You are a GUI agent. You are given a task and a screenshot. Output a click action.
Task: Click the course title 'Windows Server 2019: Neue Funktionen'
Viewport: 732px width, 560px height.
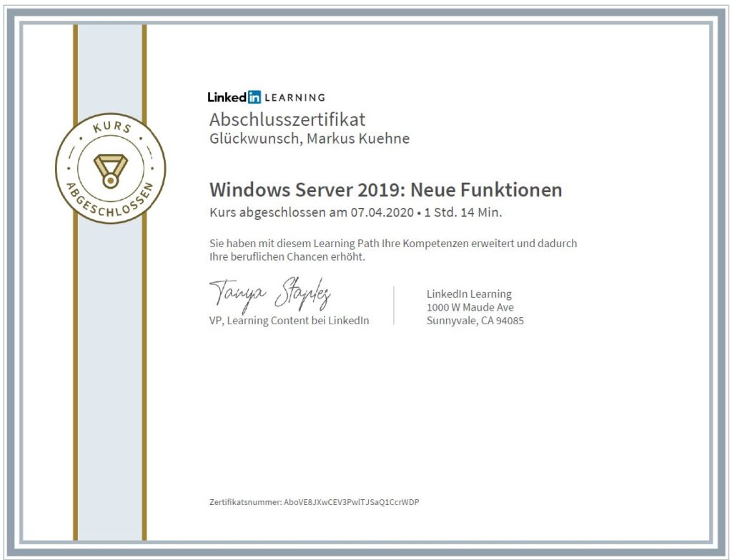(385, 190)
